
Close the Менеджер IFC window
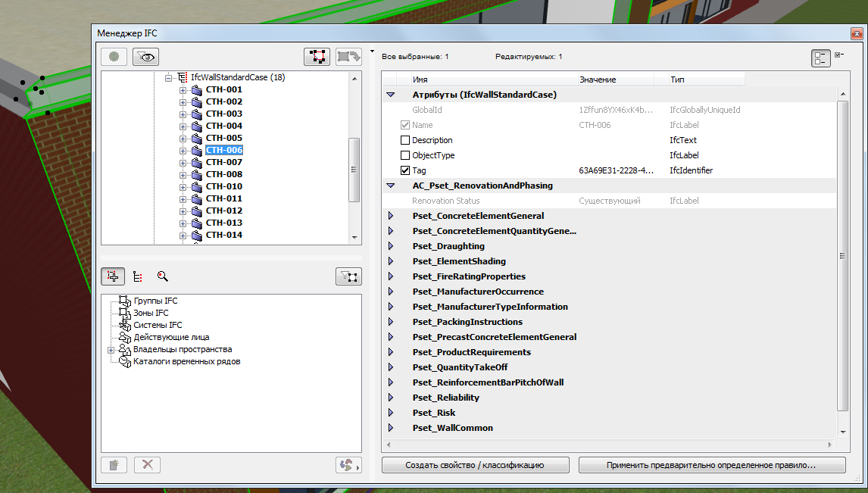[x=857, y=34]
